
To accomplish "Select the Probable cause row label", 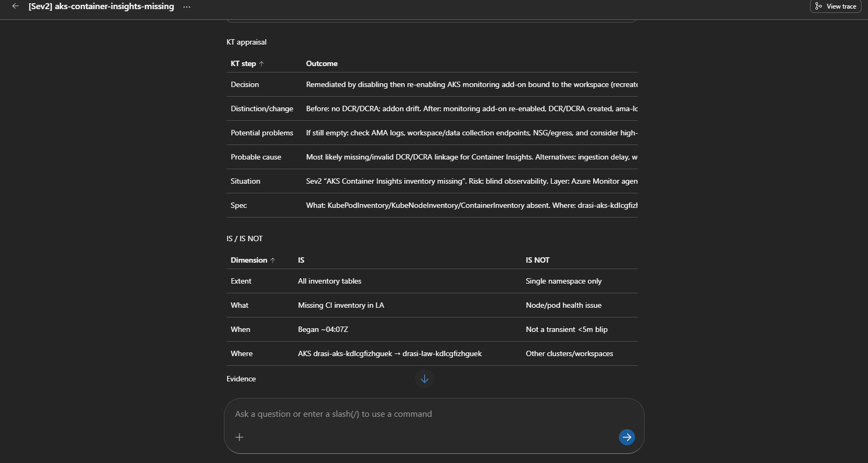I will 256,157.
